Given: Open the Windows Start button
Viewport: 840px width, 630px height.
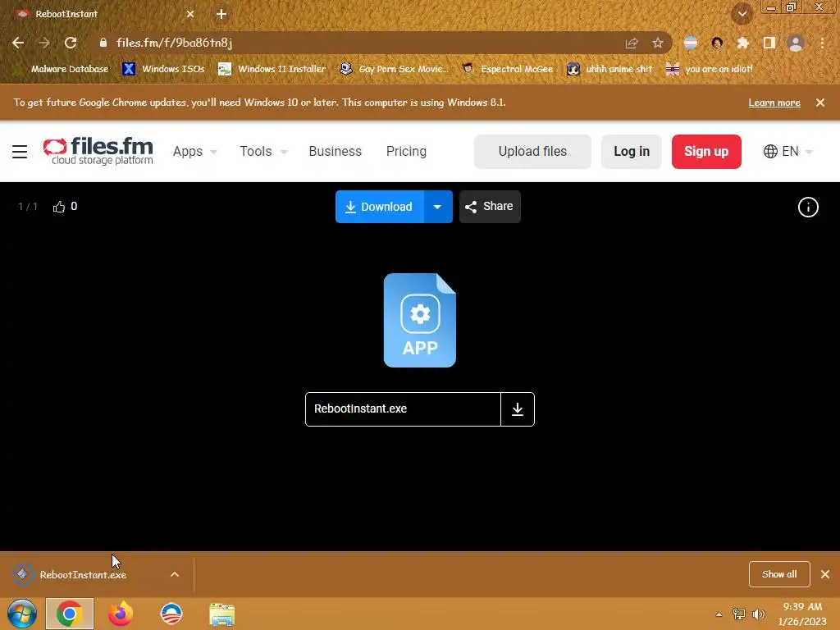Looking at the screenshot, I should coord(22,614).
